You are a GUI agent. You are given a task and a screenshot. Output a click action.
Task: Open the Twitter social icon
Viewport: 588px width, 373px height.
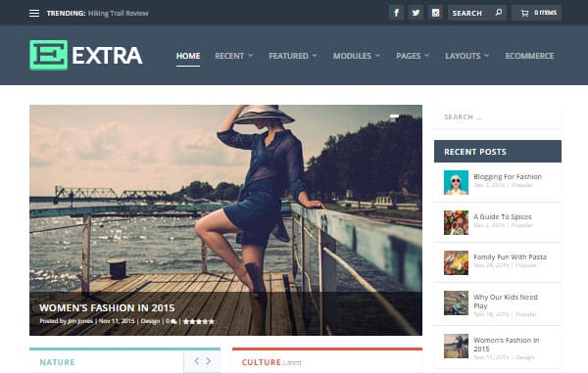click(416, 13)
